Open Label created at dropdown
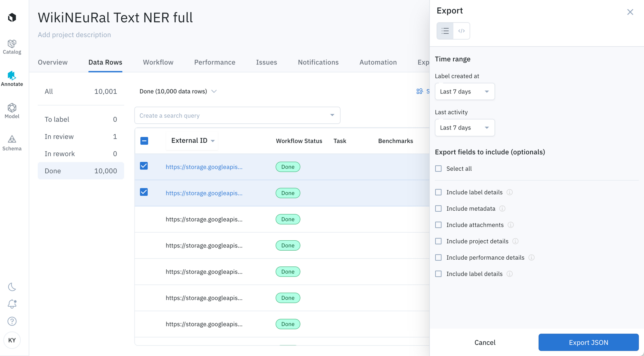The image size is (644, 356). click(x=464, y=91)
